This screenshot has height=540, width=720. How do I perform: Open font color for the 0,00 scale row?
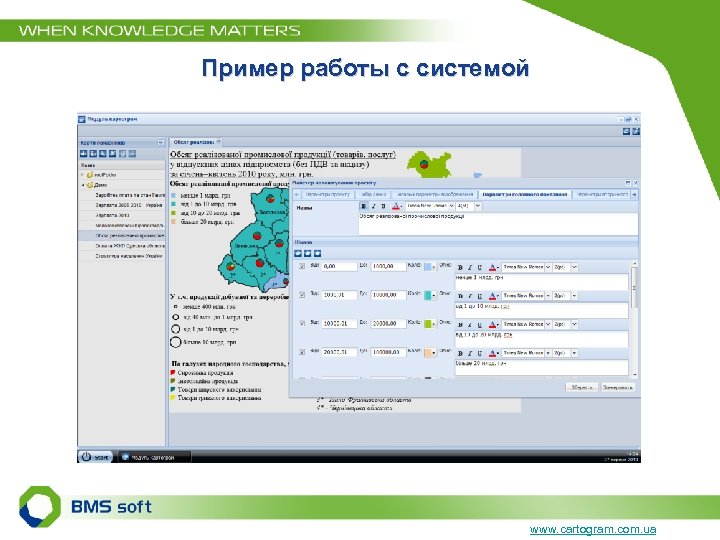(x=493, y=267)
